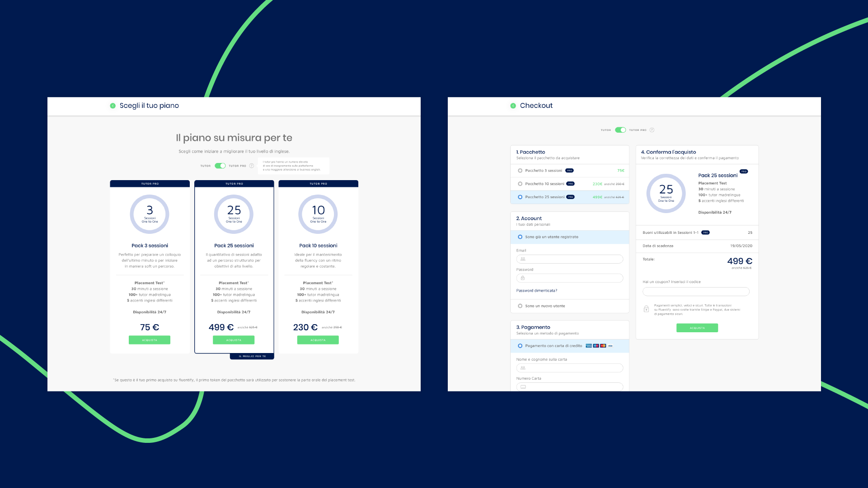Select Pacchetto 3 sessioni radio option
The image size is (868, 488).
(520, 171)
